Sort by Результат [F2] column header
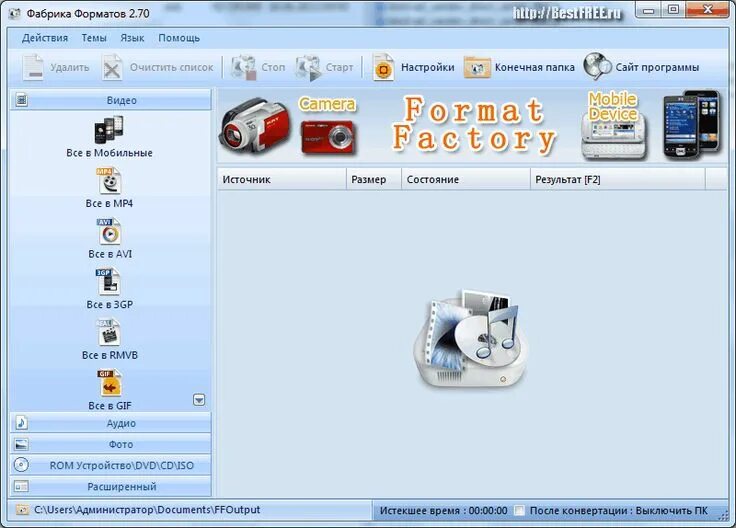This screenshot has width=736, height=528. click(618, 179)
